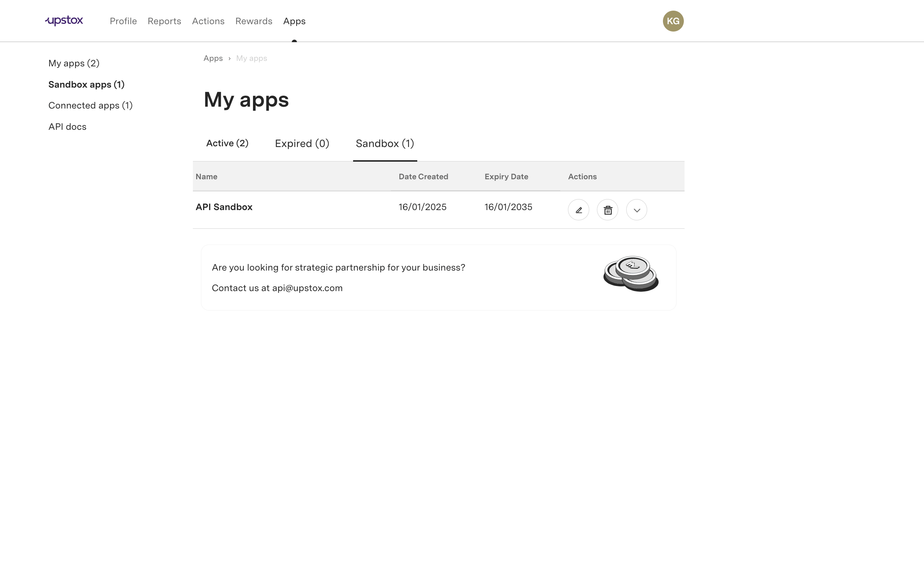Screen dimensions: 924x569
Task: Switch to the Active (2) tab
Action: pyautogui.click(x=227, y=143)
